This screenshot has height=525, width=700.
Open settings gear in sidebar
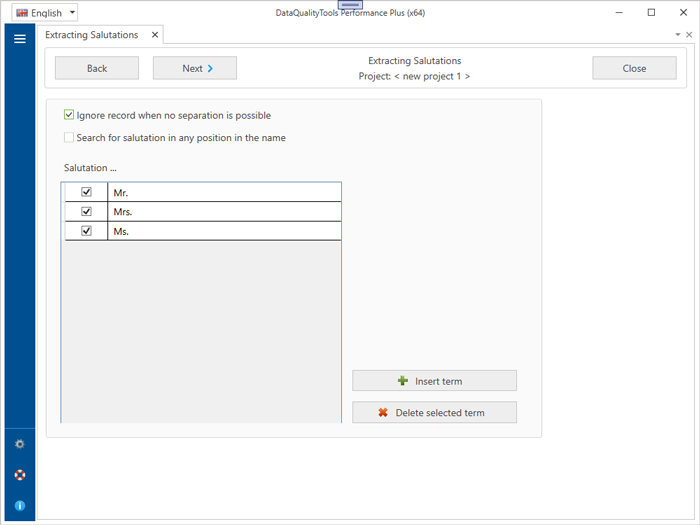point(19,444)
